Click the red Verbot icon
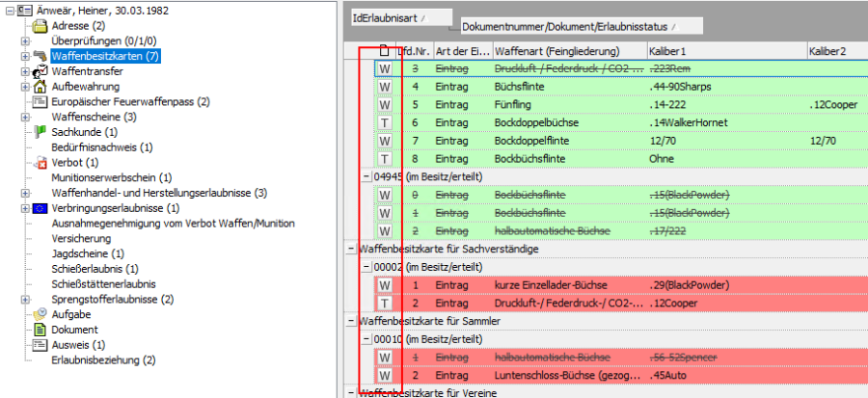The image size is (868, 398). point(40,162)
